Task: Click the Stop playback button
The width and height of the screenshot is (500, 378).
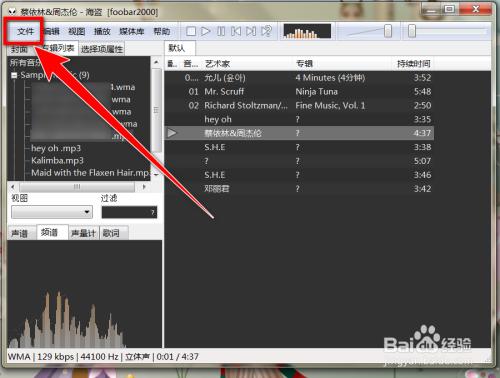Action: point(191,31)
